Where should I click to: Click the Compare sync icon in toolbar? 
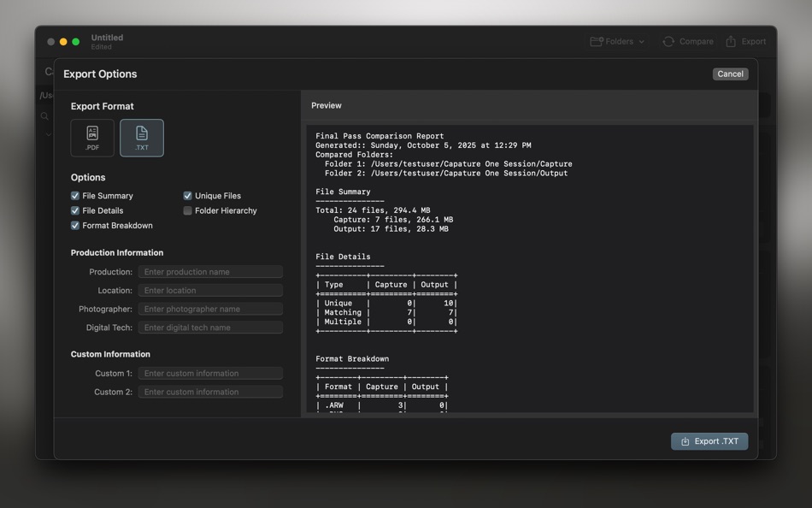pos(667,40)
